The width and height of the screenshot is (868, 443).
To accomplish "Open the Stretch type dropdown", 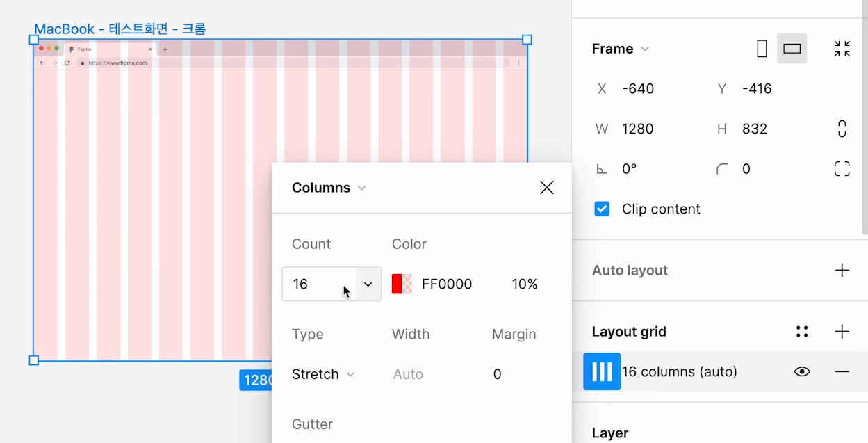I will tap(323, 374).
